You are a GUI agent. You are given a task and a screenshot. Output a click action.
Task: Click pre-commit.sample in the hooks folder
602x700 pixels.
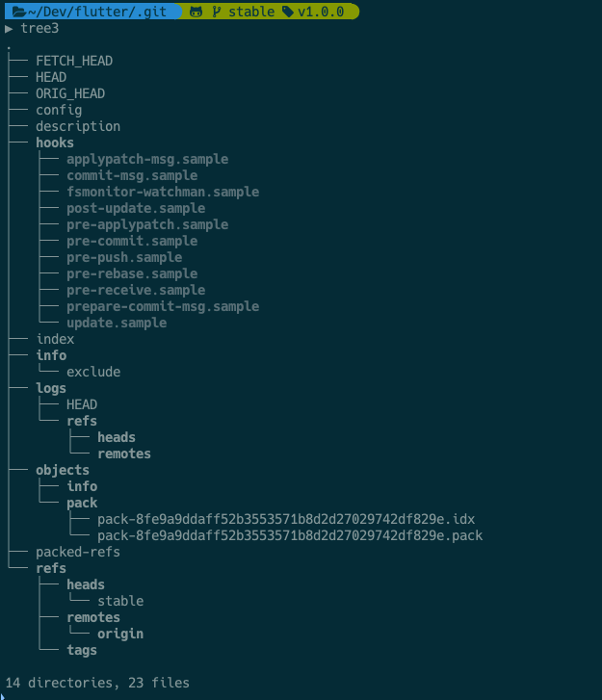click(x=132, y=241)
